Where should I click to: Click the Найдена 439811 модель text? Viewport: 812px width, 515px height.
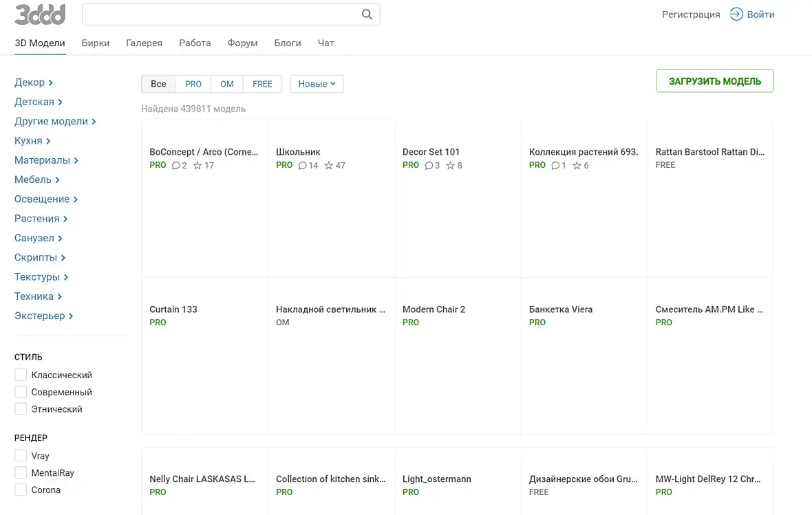pyautogui.click(x=193, y=109)
